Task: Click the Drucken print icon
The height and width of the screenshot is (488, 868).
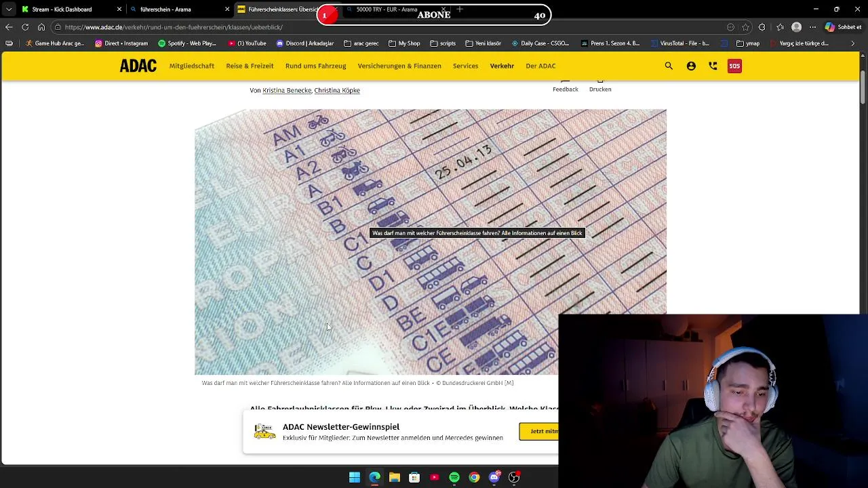Action: click(600, 86)
